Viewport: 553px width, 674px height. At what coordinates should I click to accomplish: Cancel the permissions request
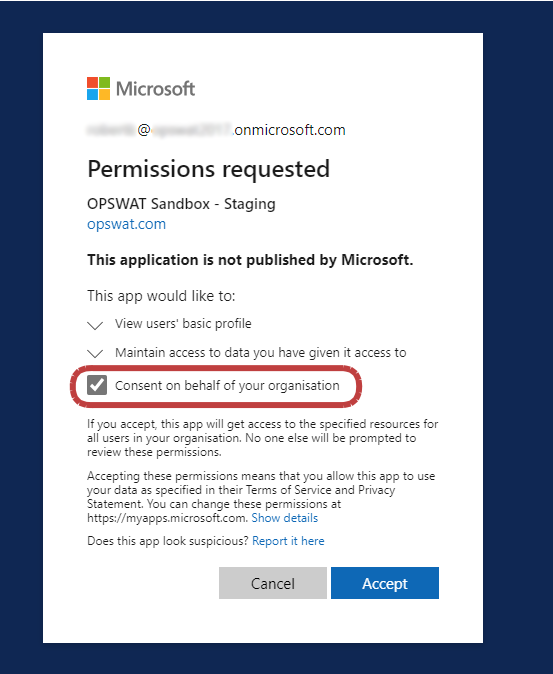[x=273, y=583]
